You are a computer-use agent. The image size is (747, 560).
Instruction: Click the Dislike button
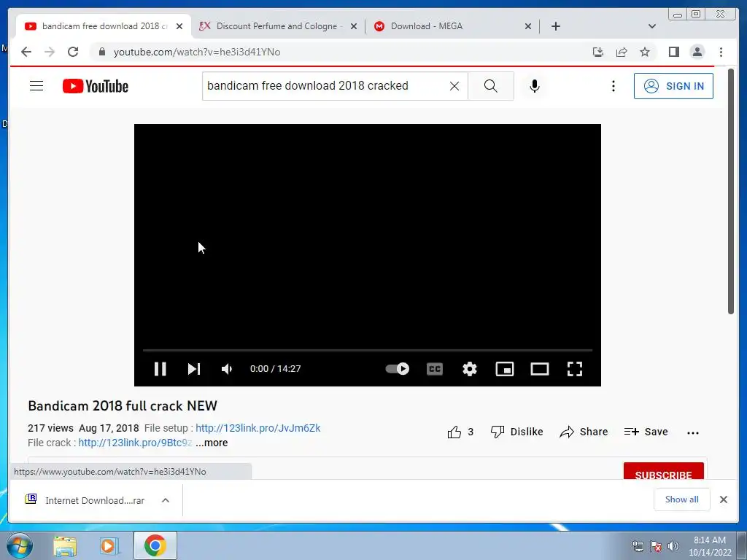pyautogui.click(x=516, y=432)
